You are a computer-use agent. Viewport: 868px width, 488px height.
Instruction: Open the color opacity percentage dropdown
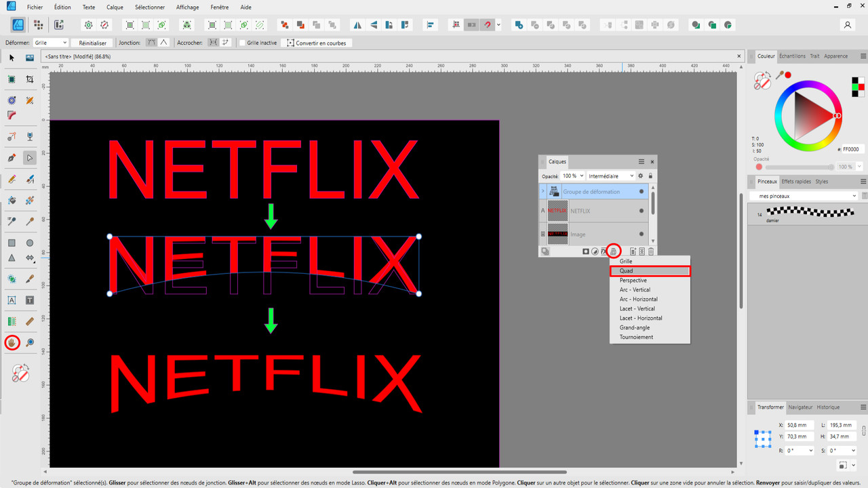860,167
